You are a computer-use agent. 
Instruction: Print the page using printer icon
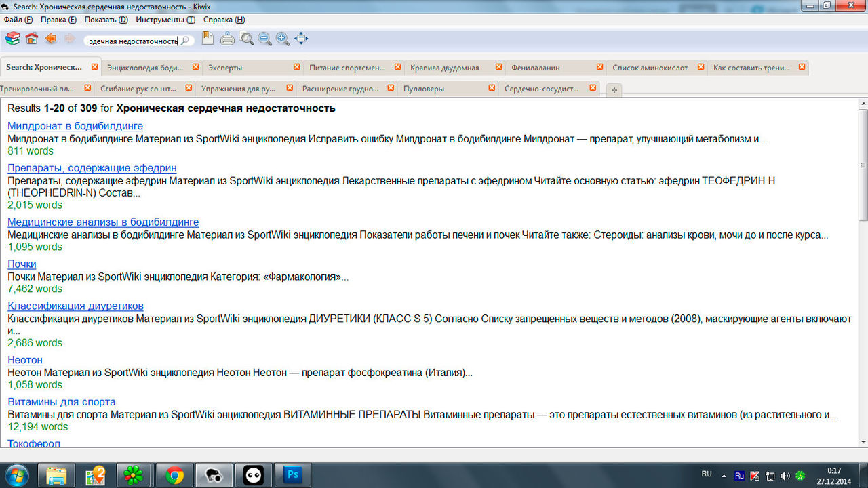227,39
